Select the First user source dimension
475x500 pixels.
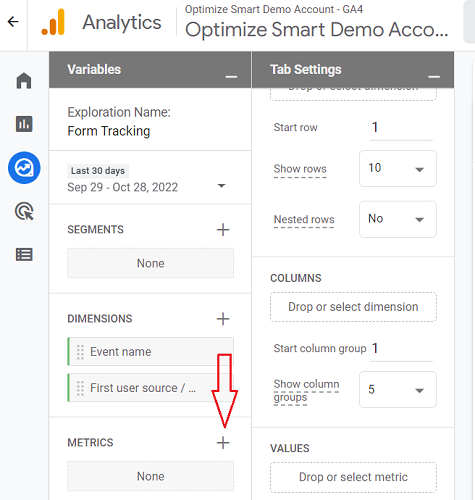151,388
